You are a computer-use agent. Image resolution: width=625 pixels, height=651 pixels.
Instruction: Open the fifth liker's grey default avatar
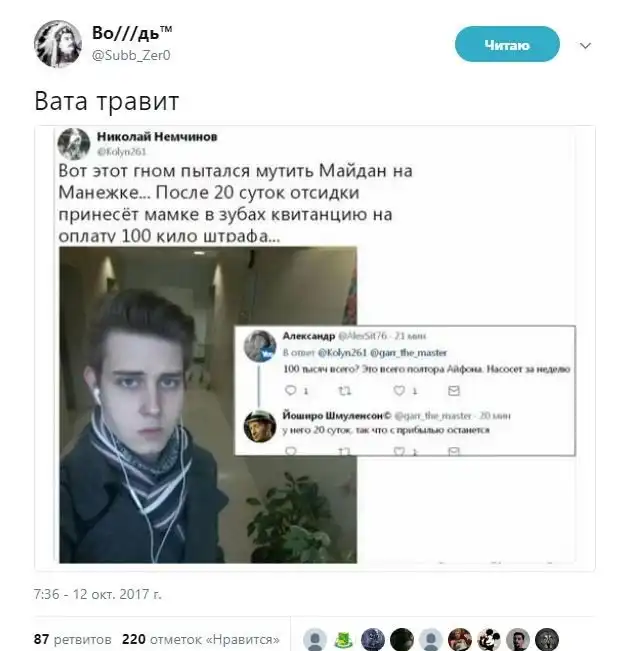[431, 640]
